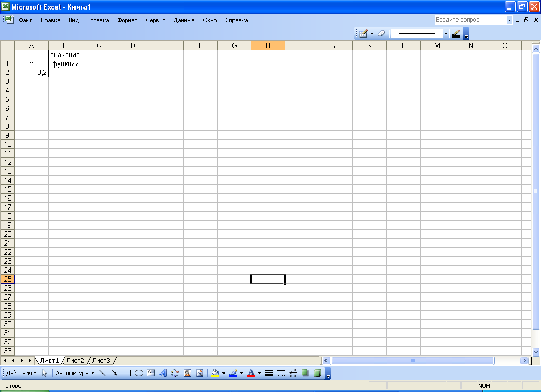Select cell B1 значение функции
This screenshot has height=392, width=541.
point(65,59)
